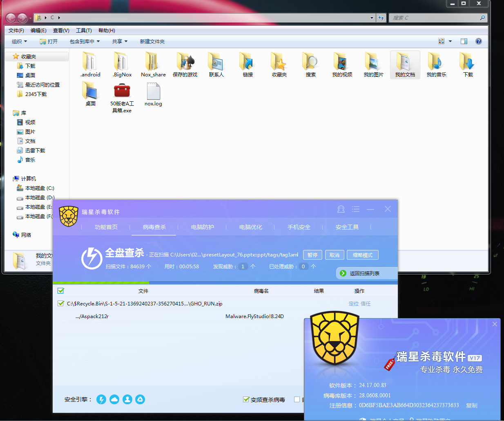Open the 编辑(E) menu

pyautogui.click(x=38, y=31)
